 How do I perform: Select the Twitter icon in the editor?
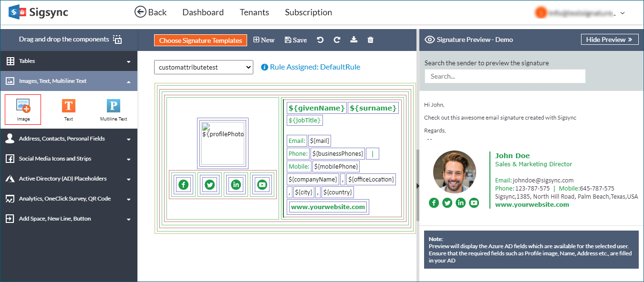(x=209, y=185)
